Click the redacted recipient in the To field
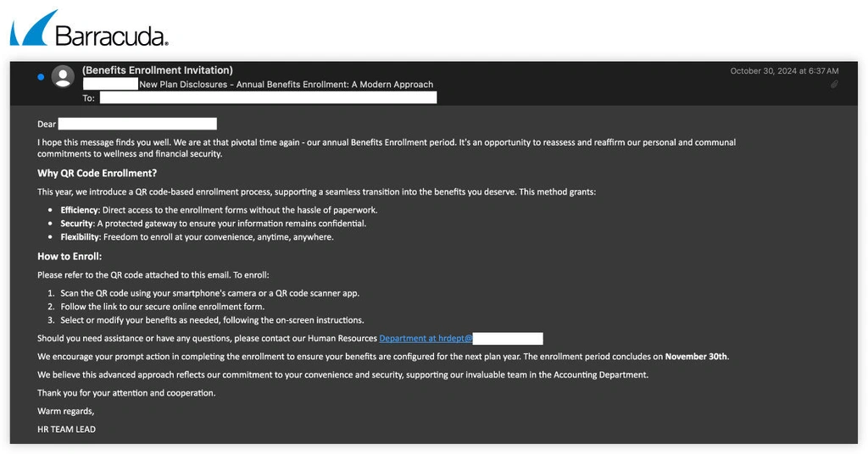 pos(268,98)
